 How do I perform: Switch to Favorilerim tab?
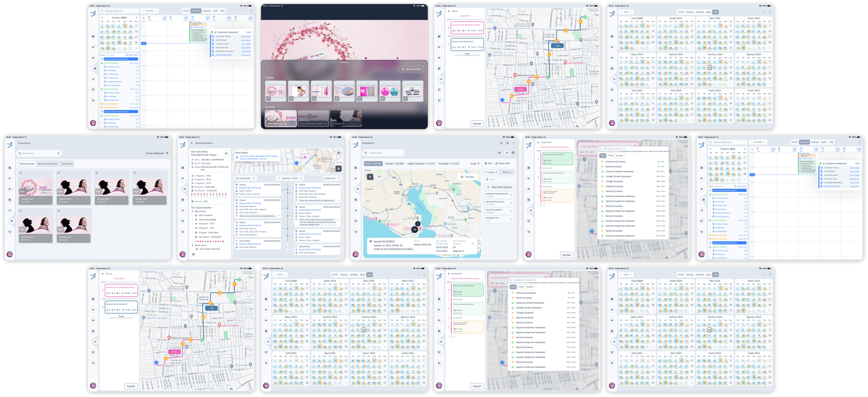tap(67, 164)
